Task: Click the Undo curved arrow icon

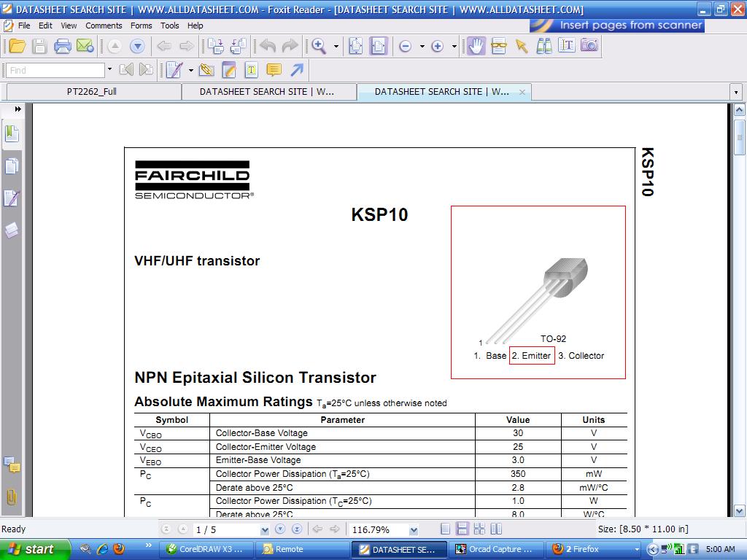Action: 267,46
